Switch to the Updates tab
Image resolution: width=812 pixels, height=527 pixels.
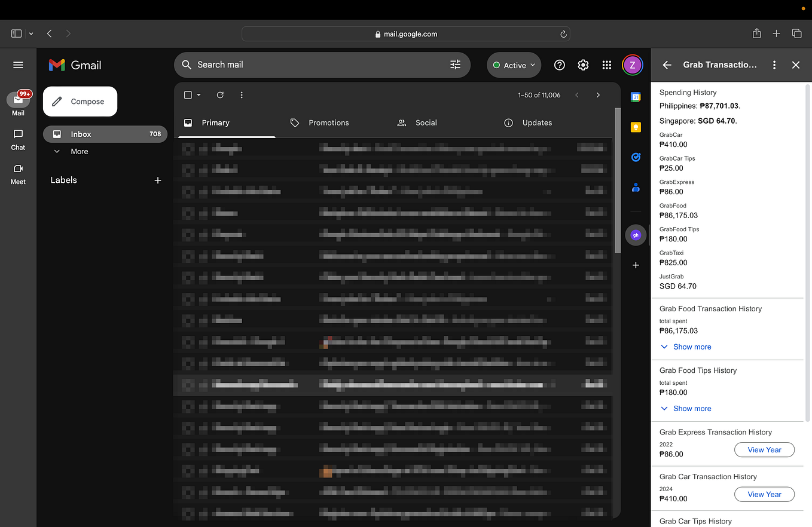(537, 122)
